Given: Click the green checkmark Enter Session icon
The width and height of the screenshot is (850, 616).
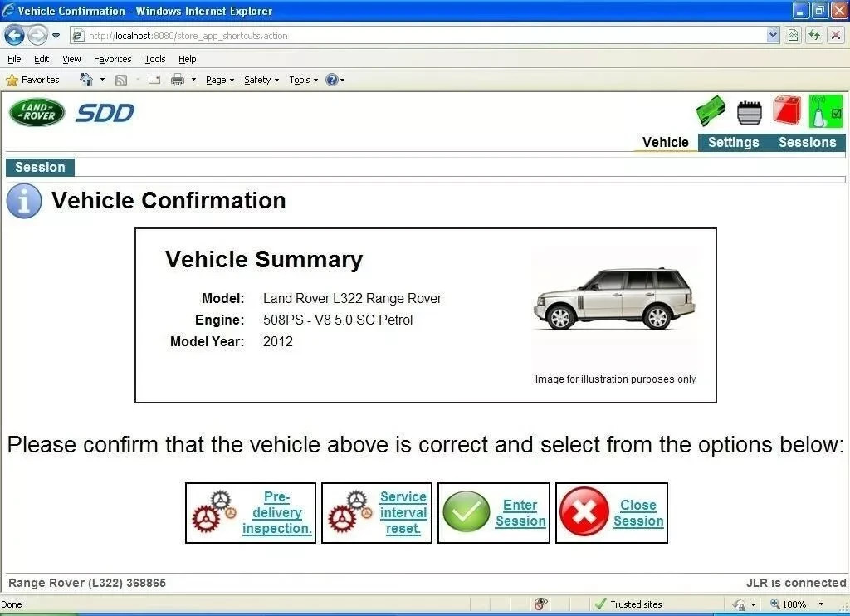Looking at the screenshot, I should click(467, 512).
